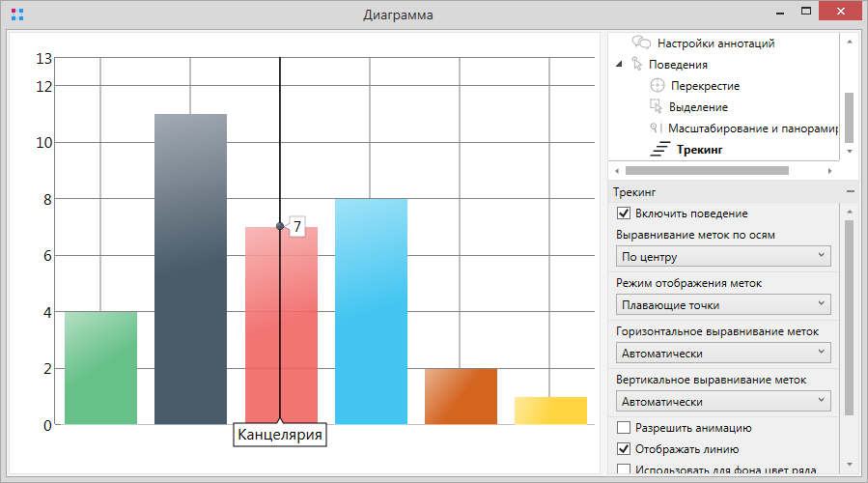
Task: Click the Поведения cursor icon
Action: click(x=636, y=65)
